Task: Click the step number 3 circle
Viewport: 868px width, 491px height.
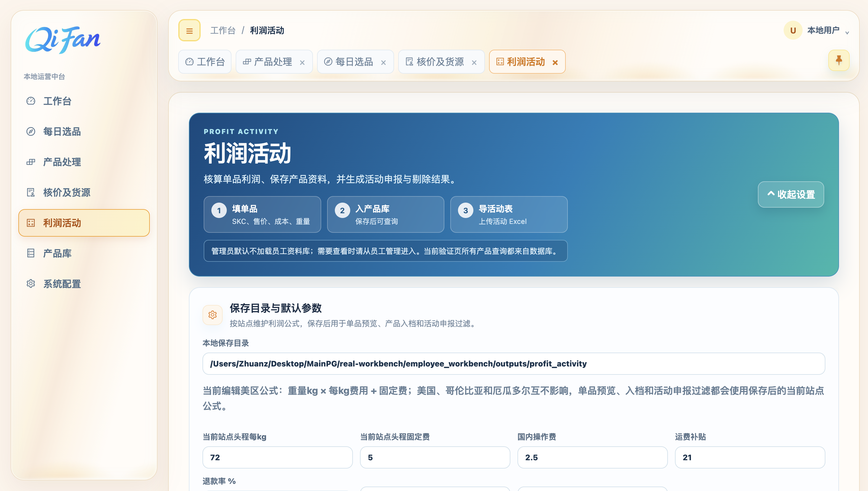Action: [x=465, y=210]
